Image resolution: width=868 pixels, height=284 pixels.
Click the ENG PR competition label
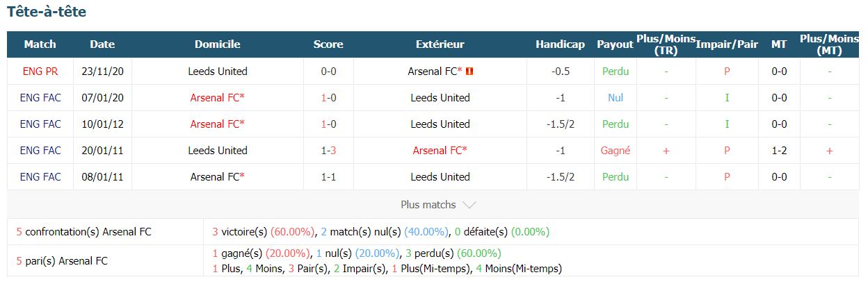[40, 71]
